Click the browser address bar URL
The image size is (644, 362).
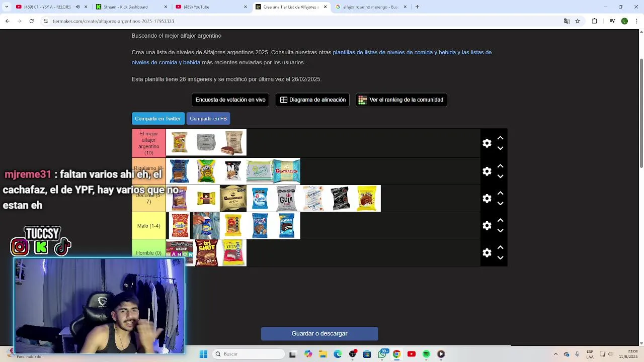pyautogui.click(x=113, y=21)
